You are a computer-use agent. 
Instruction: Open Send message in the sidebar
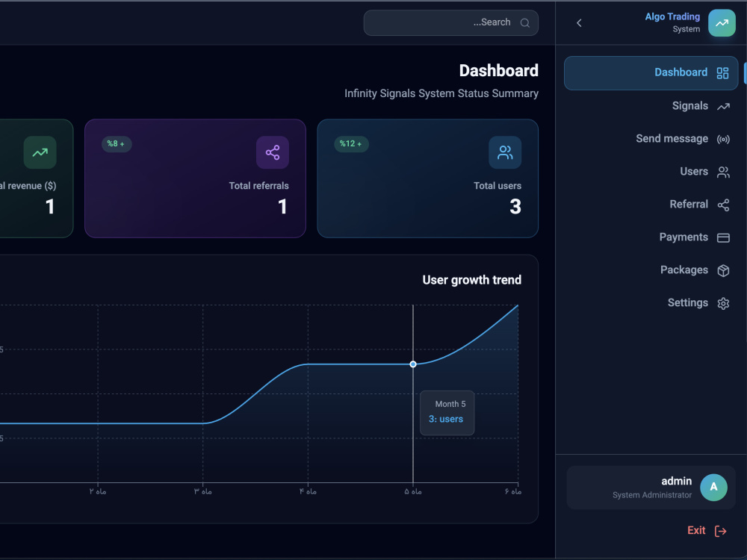click(x=682, y=139)
